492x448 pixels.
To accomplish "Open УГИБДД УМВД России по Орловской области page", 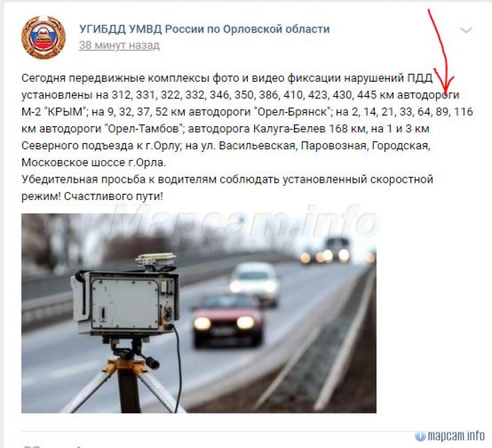I will (204, 29).
